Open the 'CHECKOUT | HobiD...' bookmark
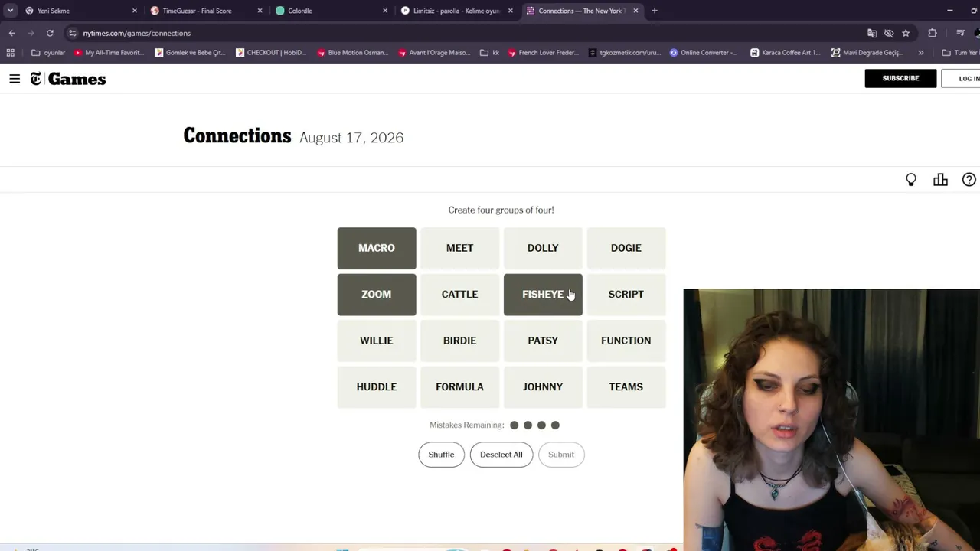980x551 pixels. point(271,53)
